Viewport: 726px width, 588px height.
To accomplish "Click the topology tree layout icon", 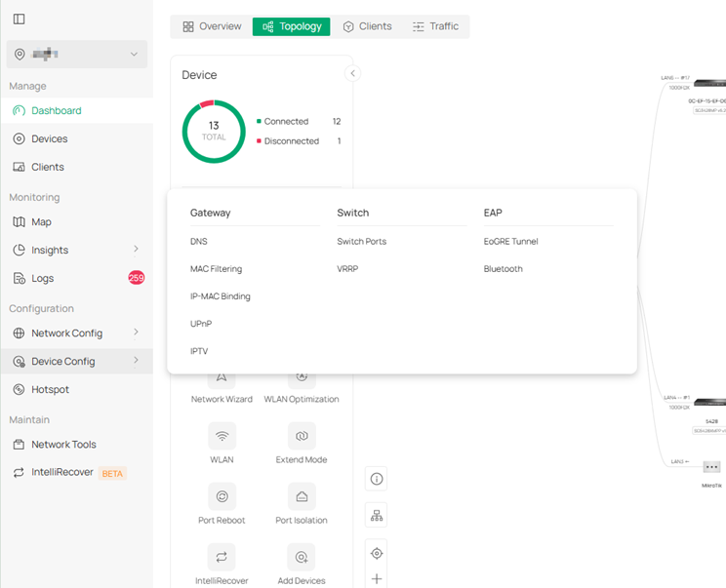I will click(377, 516).
